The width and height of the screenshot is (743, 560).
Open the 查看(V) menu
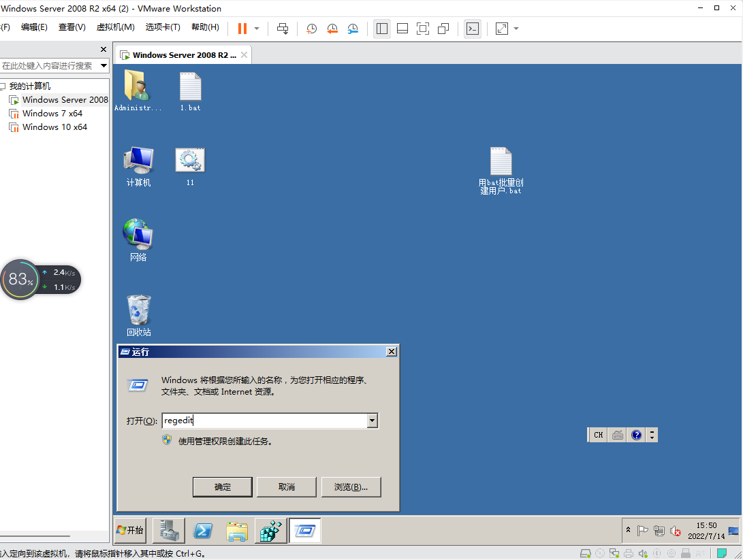pyautogui.click(x=72, y=27)
